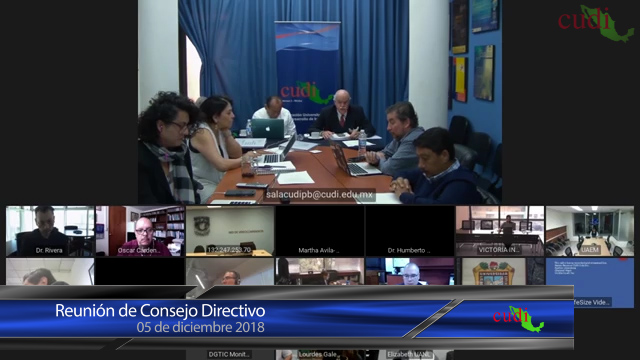
Task: Open the VICTORIA IN... participant video
Action: 500,231
